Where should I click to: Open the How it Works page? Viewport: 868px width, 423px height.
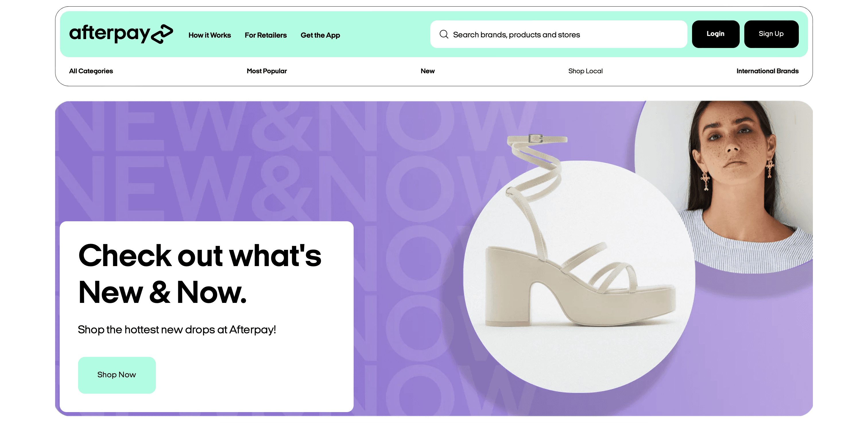point(210,35)
